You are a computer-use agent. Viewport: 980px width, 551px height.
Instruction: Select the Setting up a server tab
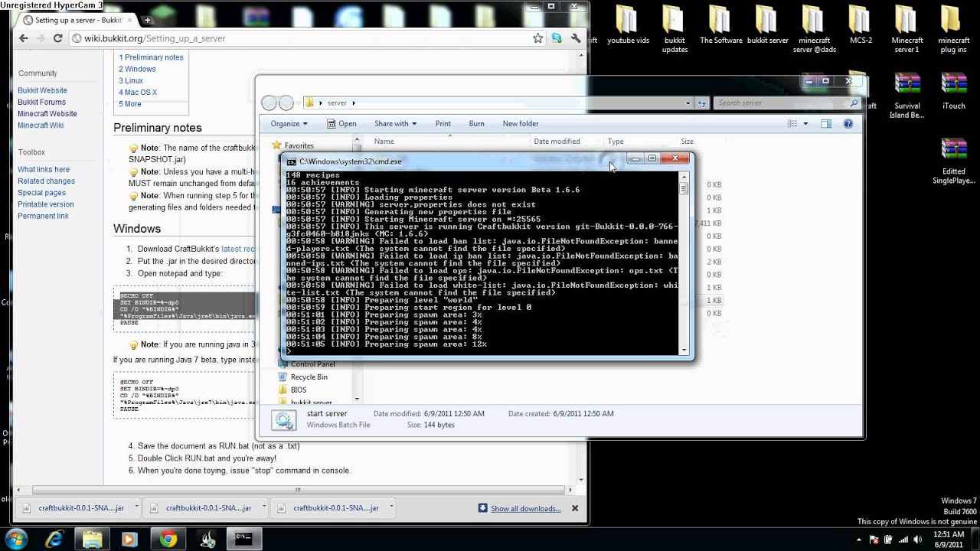pyautogui.click(x=77, y=20)
